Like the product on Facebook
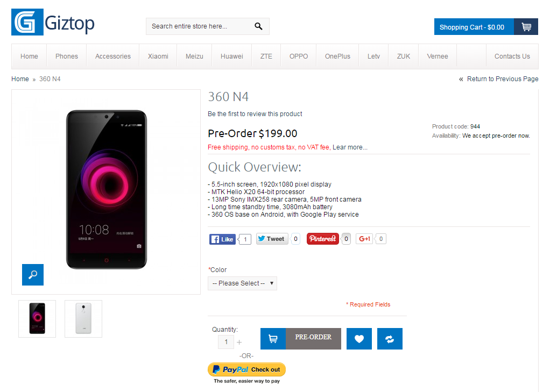The image size is (543, 392). coord(222,239)
